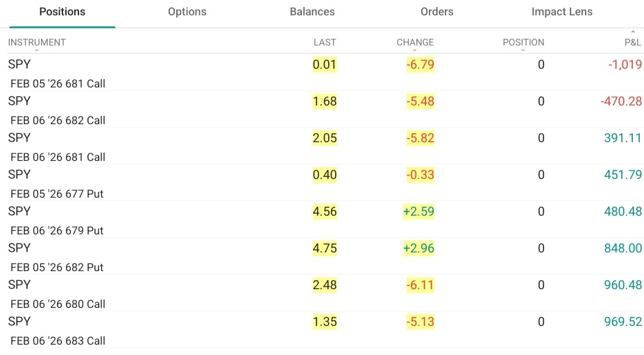Image resolution: width=644 pixels, height=355 pixels.
Task: Click the 969.52 P&L value
Action: click(622, 322)
